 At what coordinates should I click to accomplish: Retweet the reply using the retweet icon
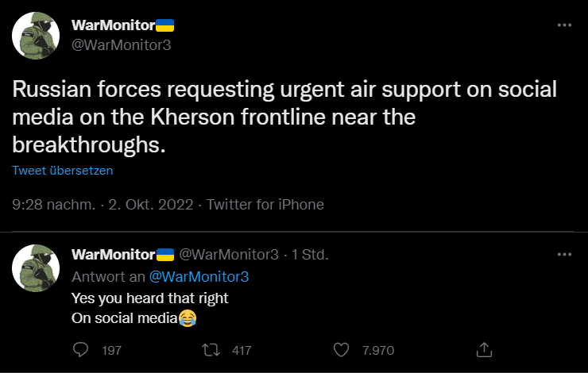point(212,349)
